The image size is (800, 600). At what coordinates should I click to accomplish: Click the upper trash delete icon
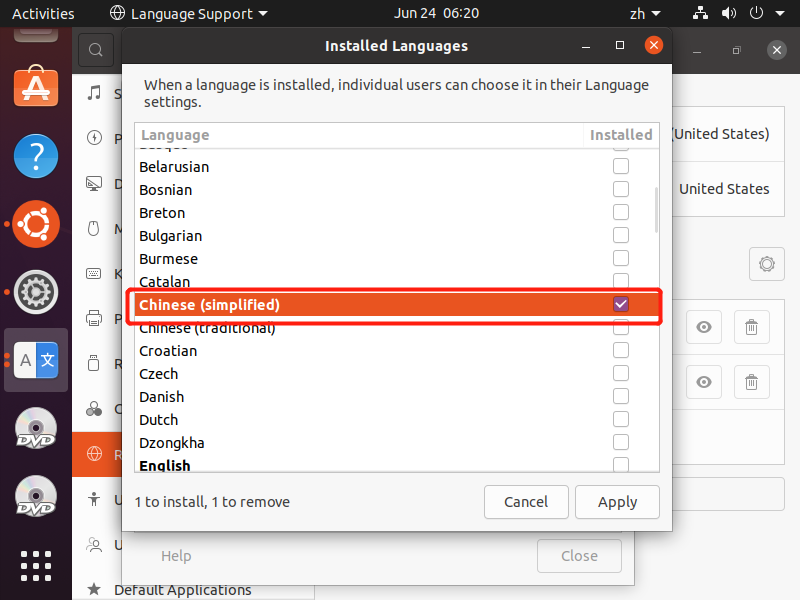coord(751,327)
